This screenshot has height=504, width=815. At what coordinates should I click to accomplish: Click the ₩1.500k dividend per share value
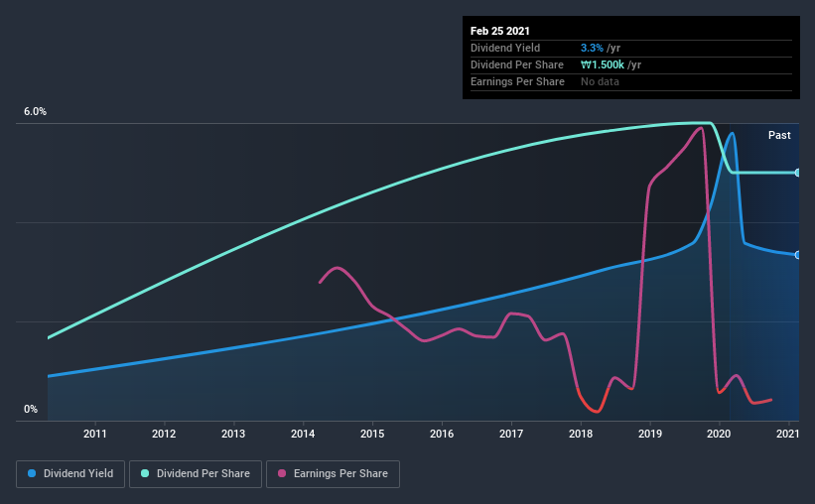click(603, 64)
